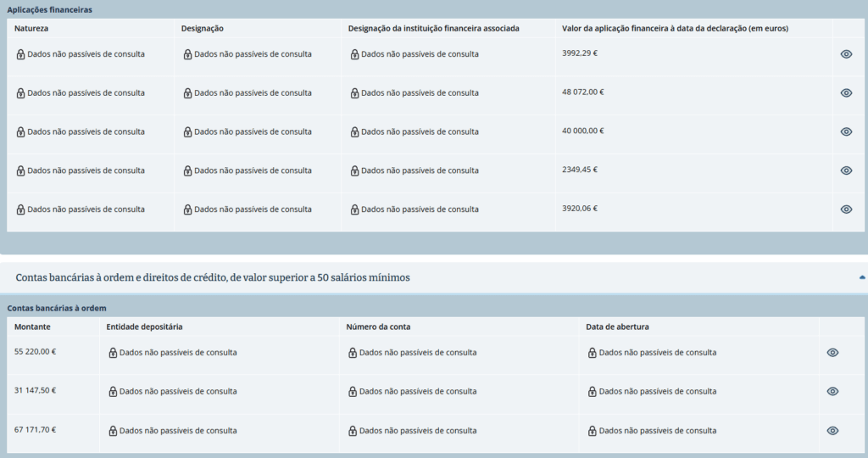This screenshot has width=868, height=458.
Task: Click eye icon in 3920,06 € row
Action: [x=845, y=209]
